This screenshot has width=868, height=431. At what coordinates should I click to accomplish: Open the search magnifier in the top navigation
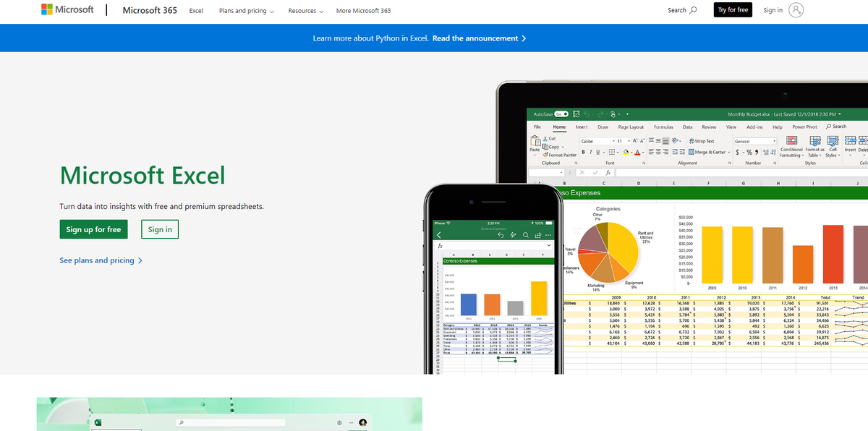pos(694,10)
